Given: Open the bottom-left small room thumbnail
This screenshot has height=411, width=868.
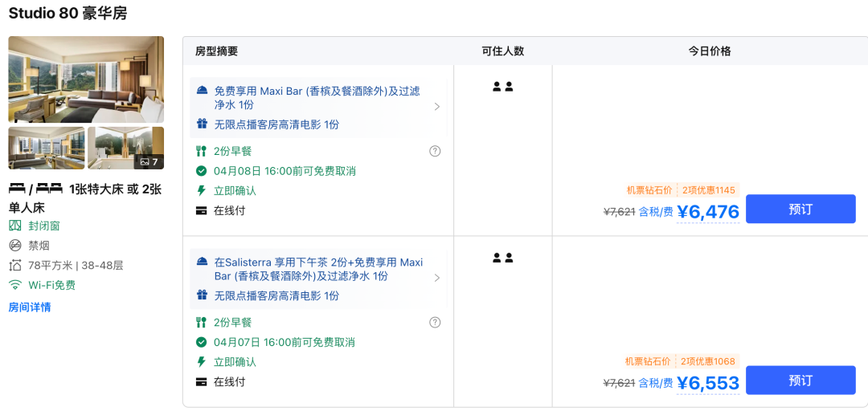Looking at the screenshot, I should coord(46,148).
